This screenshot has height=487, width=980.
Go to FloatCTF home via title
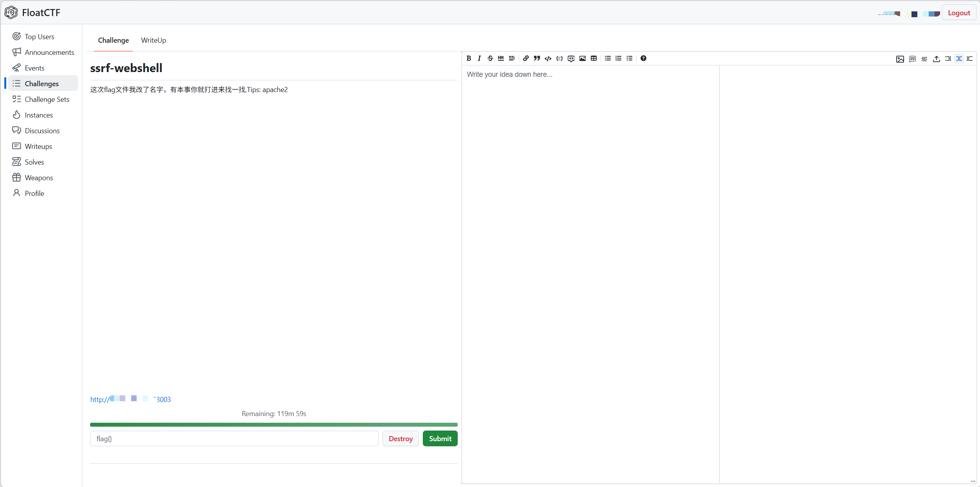coord(41,13)
